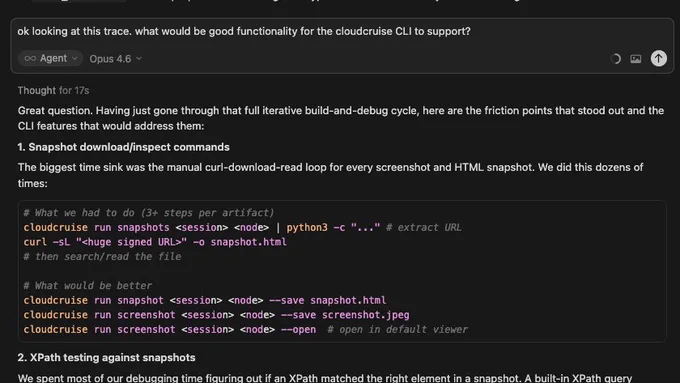Click the "--save snapshot.html" line
This screenshot has height=383, width=680.
click(205, 300)
